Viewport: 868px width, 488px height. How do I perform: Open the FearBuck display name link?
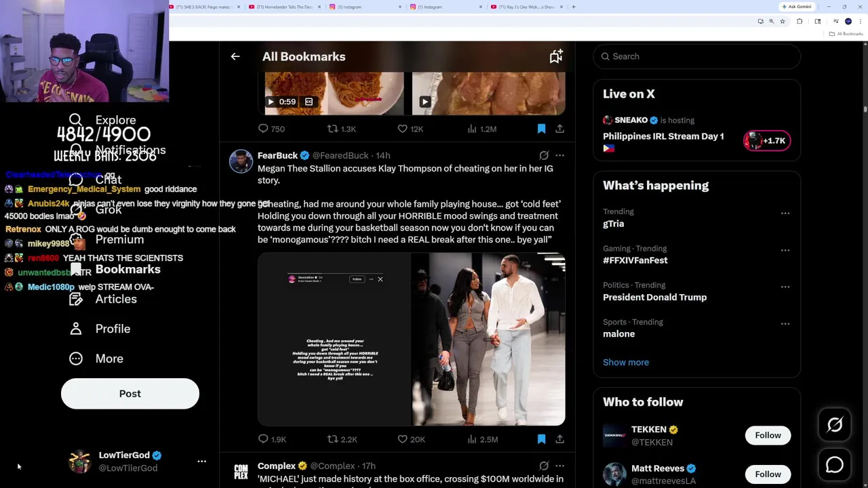tap(277, 156)
